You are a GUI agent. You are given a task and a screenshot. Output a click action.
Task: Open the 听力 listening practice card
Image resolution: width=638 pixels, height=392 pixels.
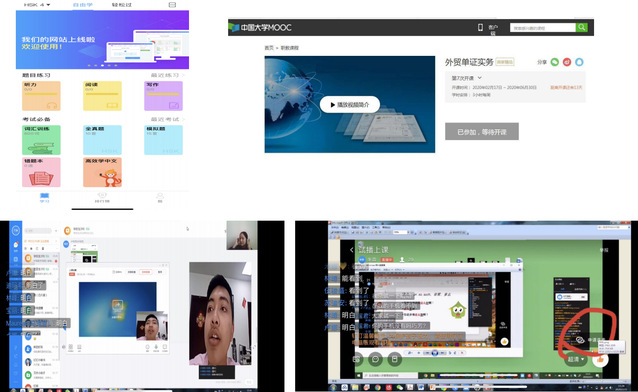click(41, 96)
